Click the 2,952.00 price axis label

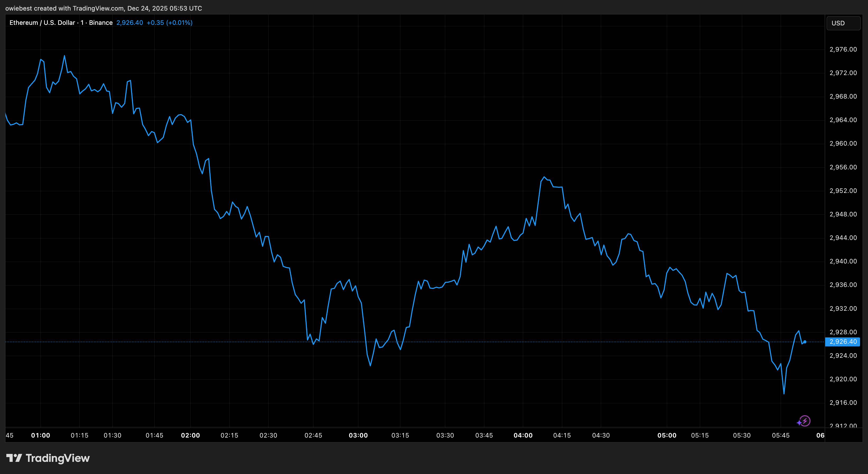843,191
